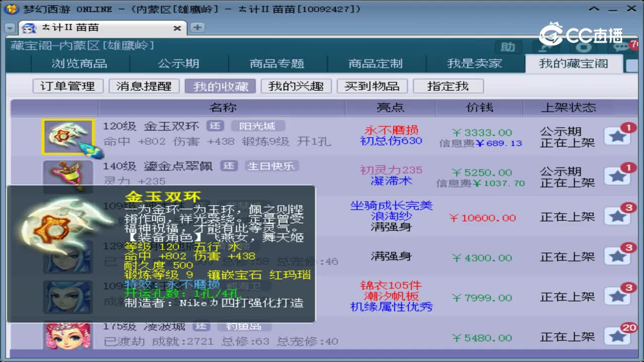Select the character avatar in the ¥7999.00 row

[x=68, y=297]
